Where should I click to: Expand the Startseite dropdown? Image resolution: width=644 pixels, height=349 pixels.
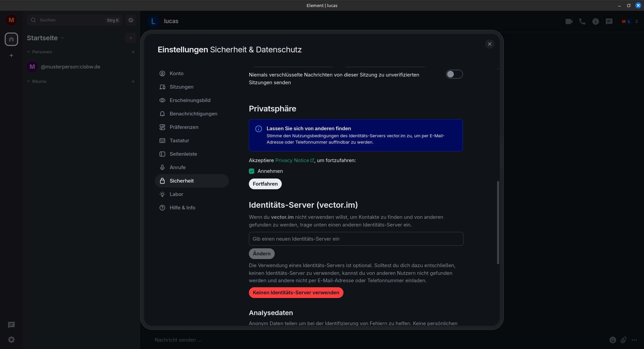coord(62,38)
